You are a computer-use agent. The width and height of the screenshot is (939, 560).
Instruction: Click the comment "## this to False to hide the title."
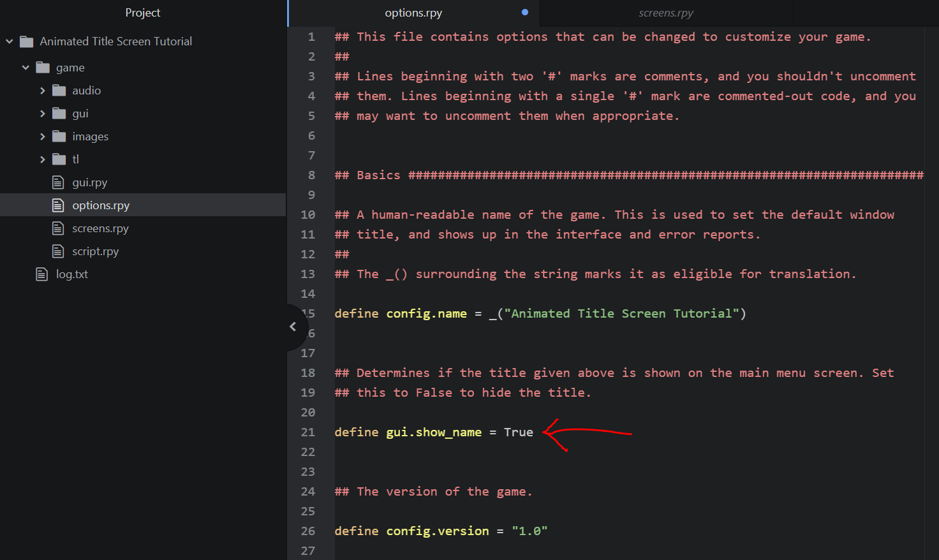(462, 393)
